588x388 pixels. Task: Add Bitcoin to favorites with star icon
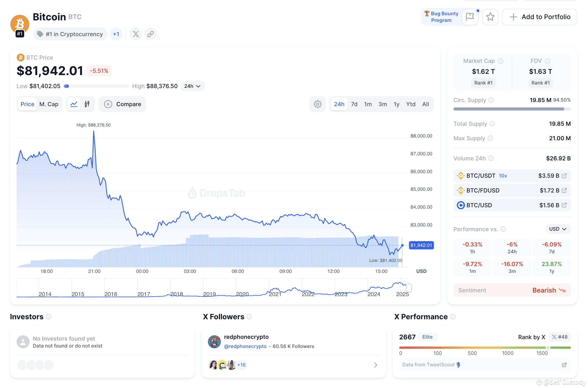[x=490, y=17]
